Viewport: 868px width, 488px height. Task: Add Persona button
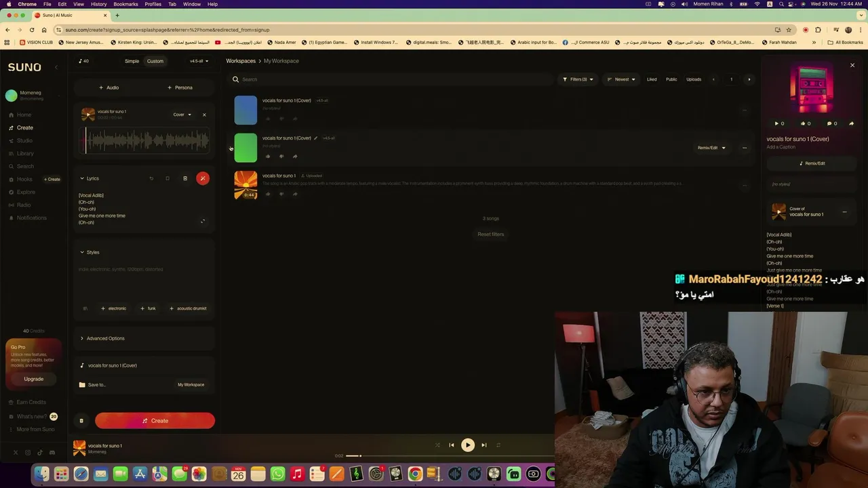click(x=180, y=87)
